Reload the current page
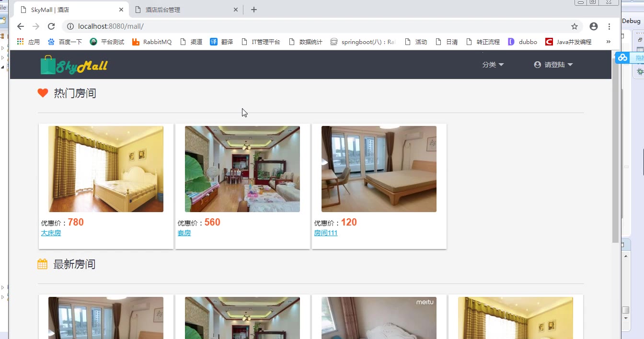The image size is (644, 339). click(x=51, y=26)
